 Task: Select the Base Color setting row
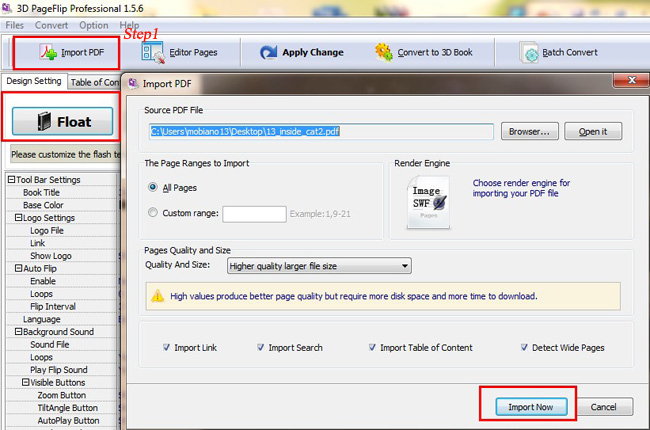(x=61, y=205)
